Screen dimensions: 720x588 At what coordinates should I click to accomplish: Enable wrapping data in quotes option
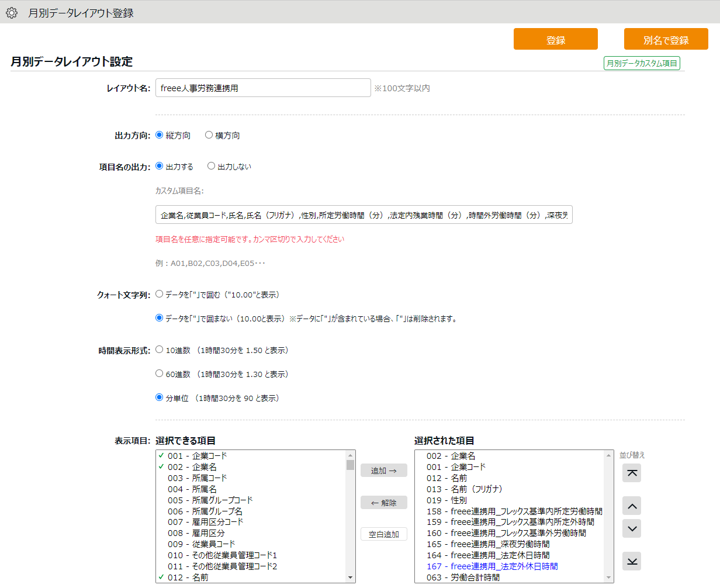pyautogui.click(x=159, y=295)
